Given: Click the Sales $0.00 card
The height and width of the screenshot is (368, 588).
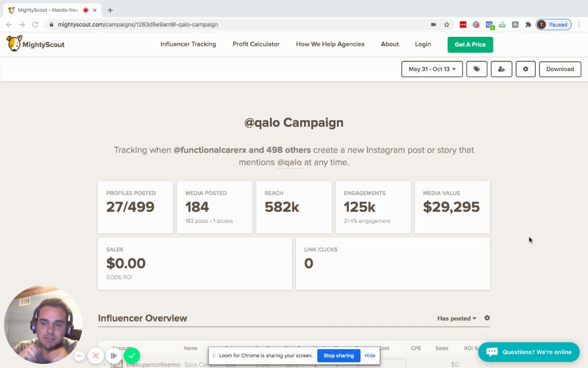Looking at the screenshot, I should coord(194,264).
